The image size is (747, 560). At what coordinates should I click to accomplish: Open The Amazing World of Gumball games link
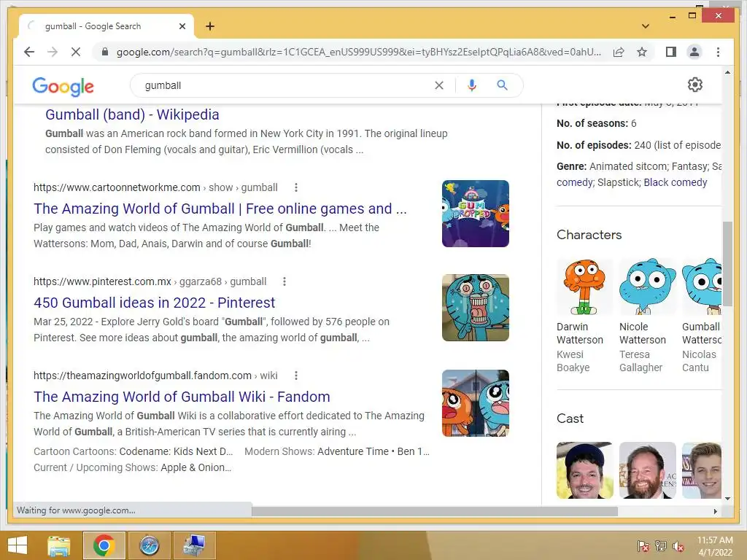coord(220,209)
